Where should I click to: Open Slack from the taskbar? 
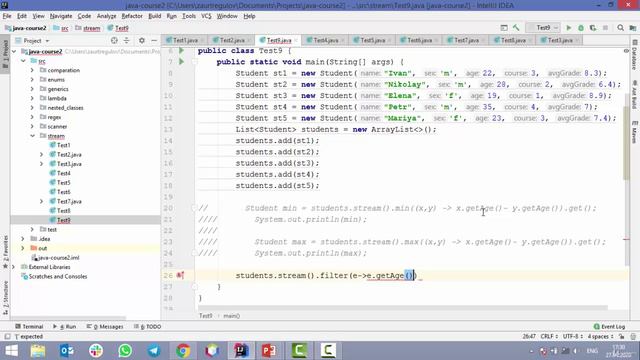[96, 351]
